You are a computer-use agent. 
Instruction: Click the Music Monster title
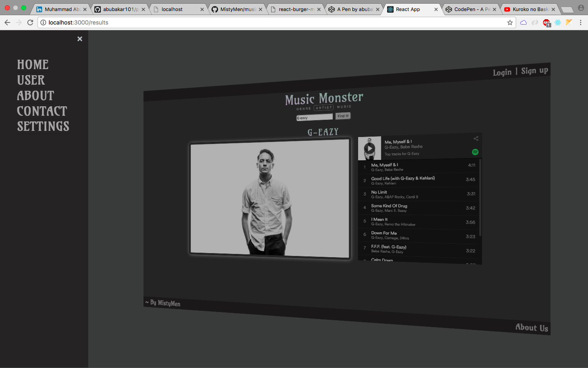tap(324, 99)
